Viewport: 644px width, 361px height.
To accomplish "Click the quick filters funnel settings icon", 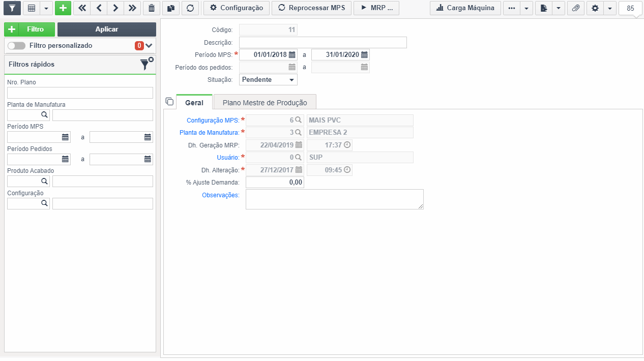I will pos(147,64).
